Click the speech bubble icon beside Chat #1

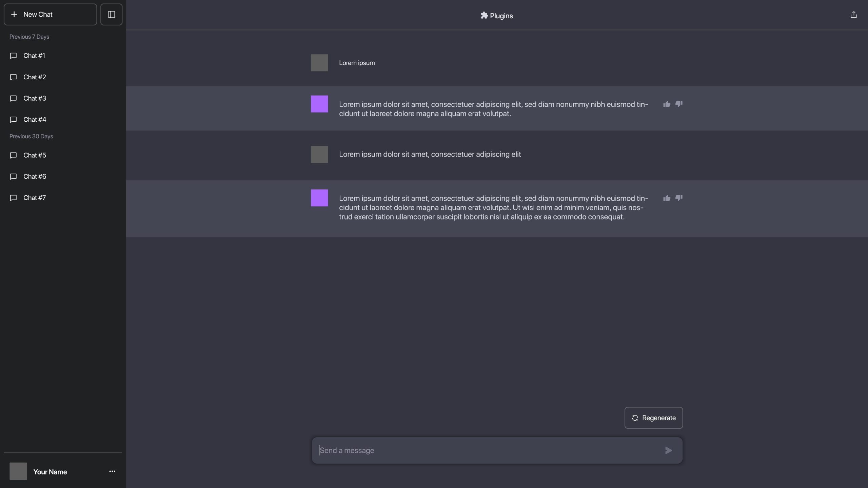pyautogui.click(x=14, y=56)
